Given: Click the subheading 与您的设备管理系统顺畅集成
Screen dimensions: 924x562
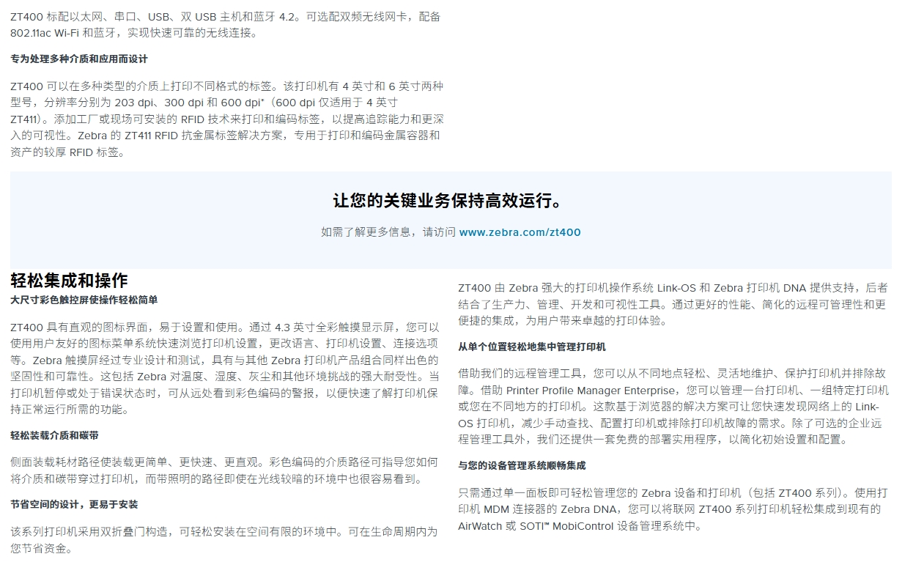Looking at the screenshot, I should [522, 466].
